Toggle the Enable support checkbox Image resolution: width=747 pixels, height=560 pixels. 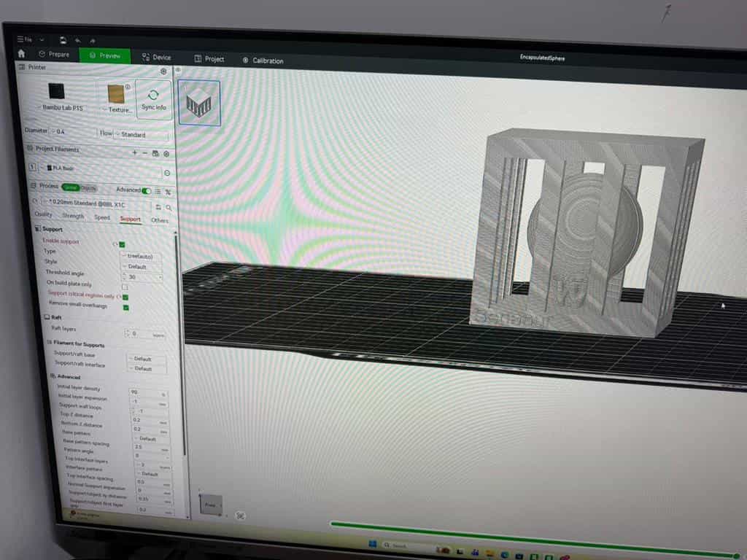coord(123,244)
